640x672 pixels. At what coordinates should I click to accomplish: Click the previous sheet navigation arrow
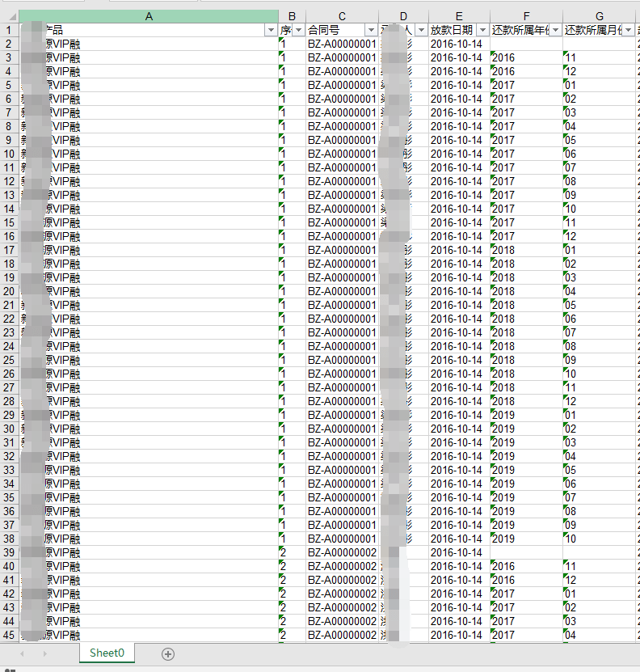pos(22,653)
